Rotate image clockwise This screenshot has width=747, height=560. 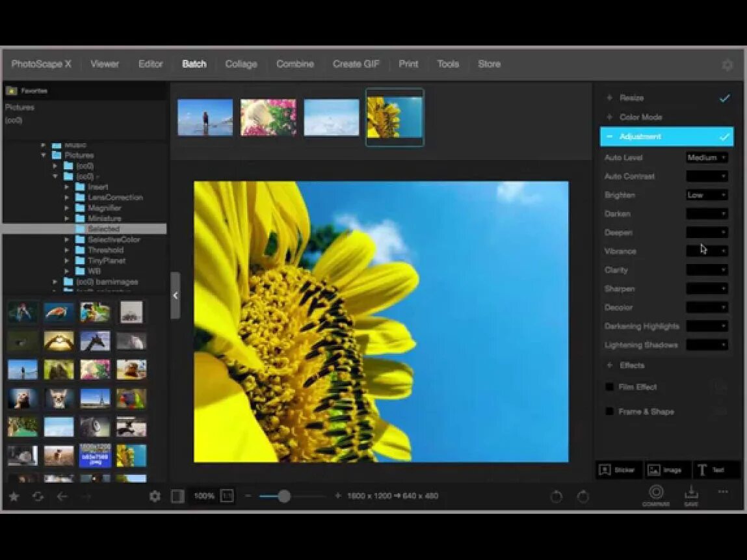tap(583, 497)
